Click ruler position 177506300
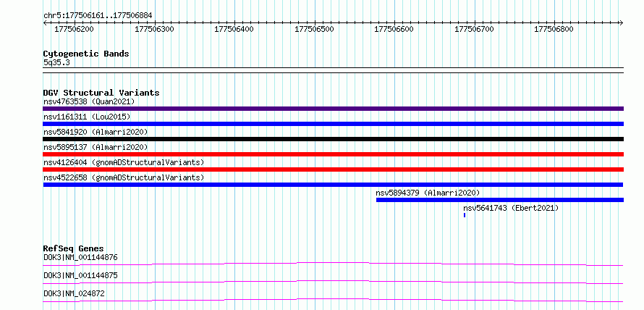The width and height of the screenshot is (644, 310). [154, 29]
